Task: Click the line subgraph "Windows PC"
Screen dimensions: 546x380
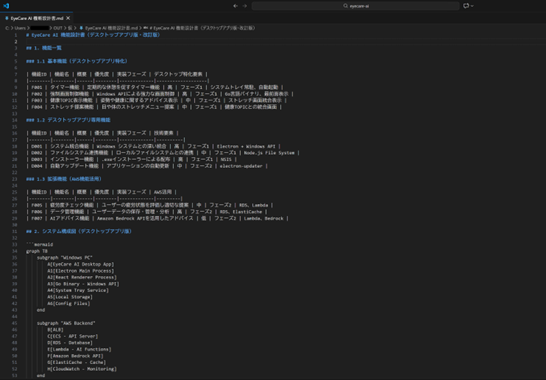Action: [x=65, y=258]
